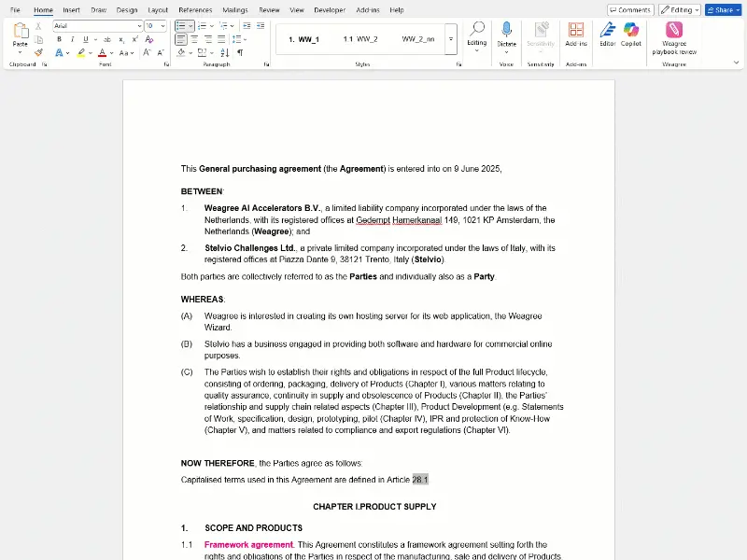Open multilevel list dropdown

pyautogui.click(x=232, y=26)
